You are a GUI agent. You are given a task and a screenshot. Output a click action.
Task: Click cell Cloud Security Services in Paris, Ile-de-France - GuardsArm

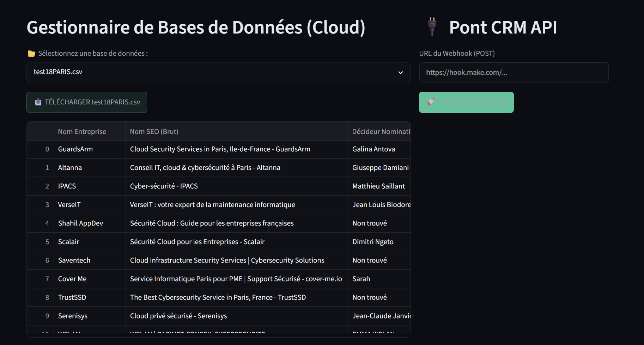(237, 149)
